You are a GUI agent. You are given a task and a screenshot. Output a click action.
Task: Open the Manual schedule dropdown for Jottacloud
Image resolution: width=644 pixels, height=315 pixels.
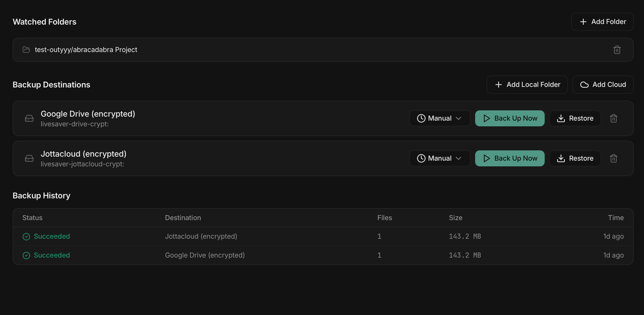pos(440,158)
